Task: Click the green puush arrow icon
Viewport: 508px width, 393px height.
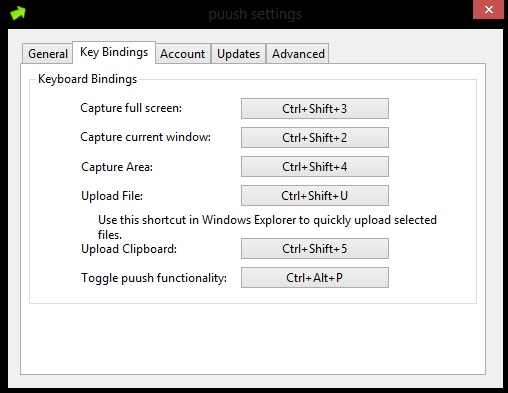Action: (x=18, y=13)
